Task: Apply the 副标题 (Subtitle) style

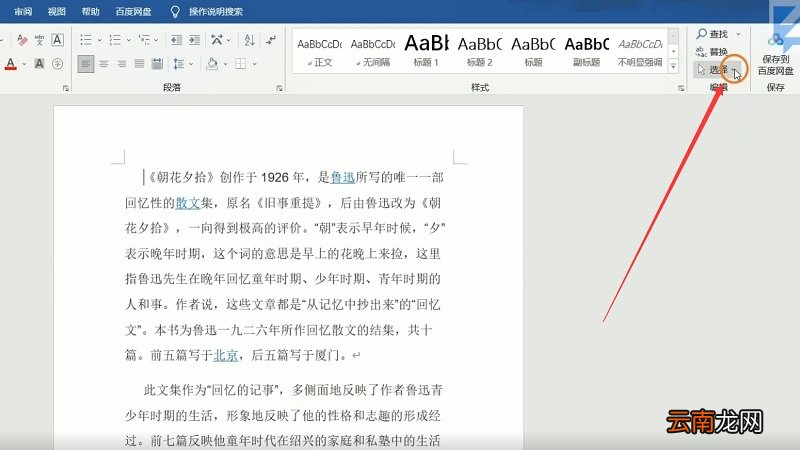Action: [x=587, y=52]
